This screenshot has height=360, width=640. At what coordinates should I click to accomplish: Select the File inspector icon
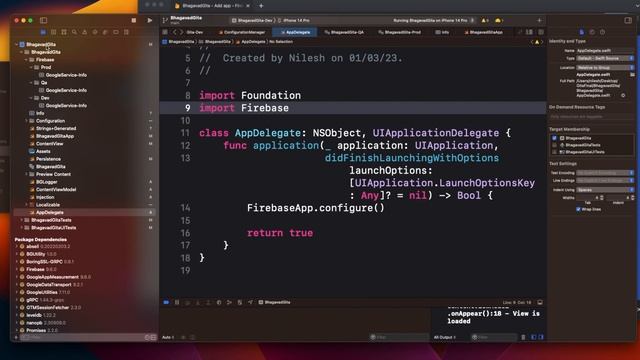[x=582, y=32]
